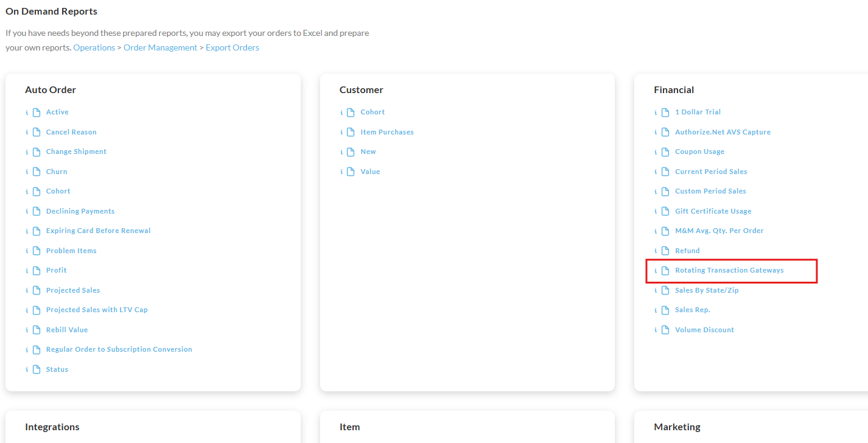Open Regular Order to Subscription Conversion report

[x=119, y=349]
